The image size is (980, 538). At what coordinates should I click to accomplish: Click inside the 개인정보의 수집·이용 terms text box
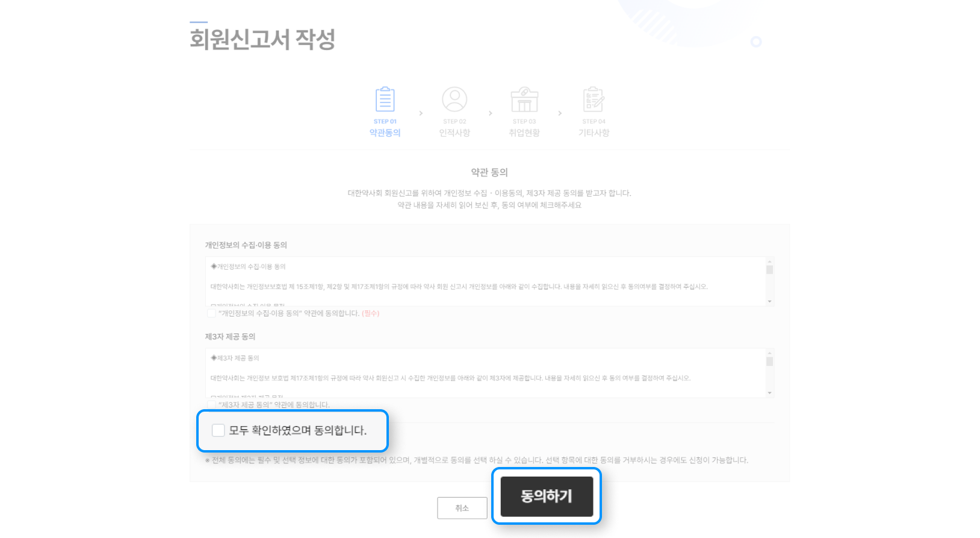coord(485,282)
